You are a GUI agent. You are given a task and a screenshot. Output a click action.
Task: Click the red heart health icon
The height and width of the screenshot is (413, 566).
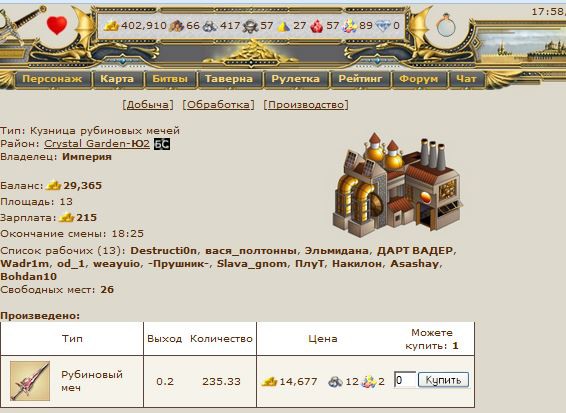pyautogui.click(x=57, y=25)
